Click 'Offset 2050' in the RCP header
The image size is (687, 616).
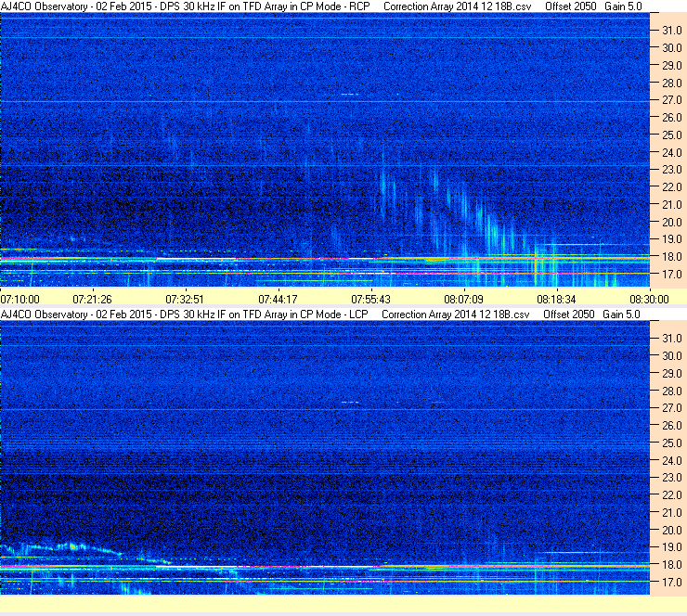(x=570, y=6)
